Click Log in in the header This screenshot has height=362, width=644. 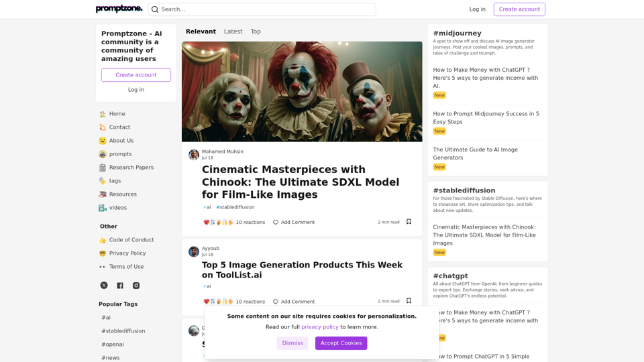coord(477,9)
